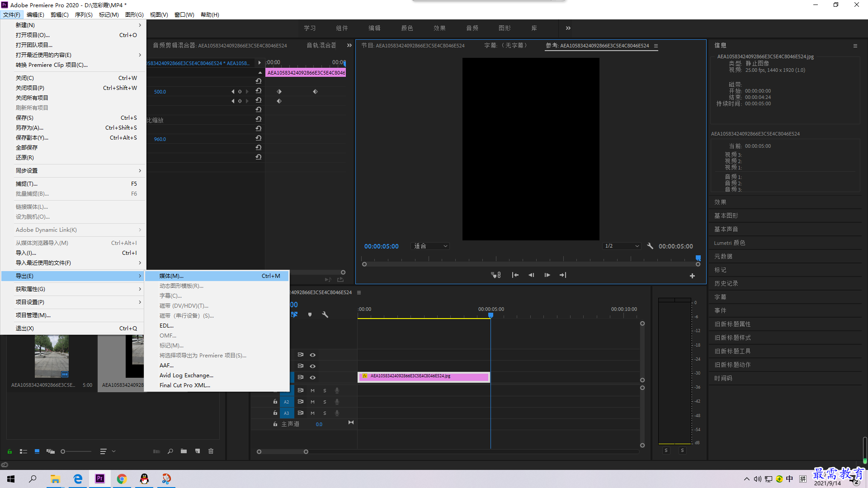
Task: Adjust the project thumbnail zoom slider
Action: 75,451
